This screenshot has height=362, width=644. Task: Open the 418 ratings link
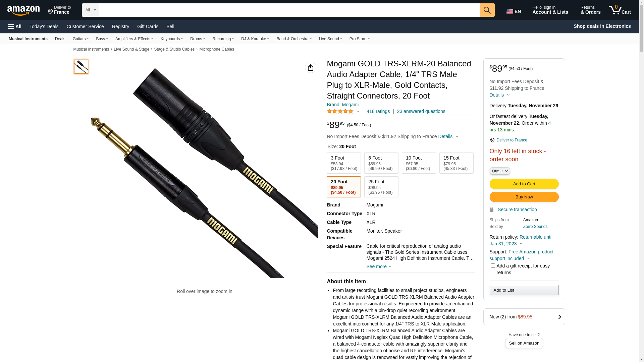378,111
